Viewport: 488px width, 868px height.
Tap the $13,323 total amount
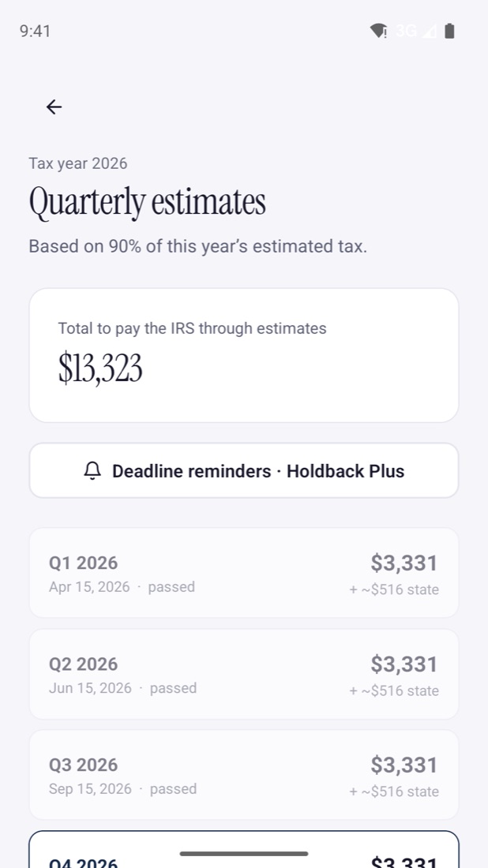click(100, 369)
